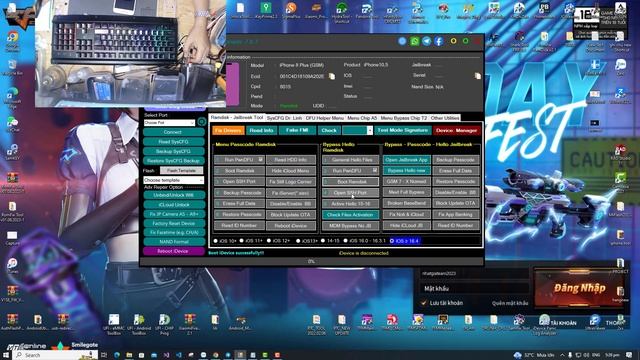Open the Windows Start menu

(x=6, y=355)
